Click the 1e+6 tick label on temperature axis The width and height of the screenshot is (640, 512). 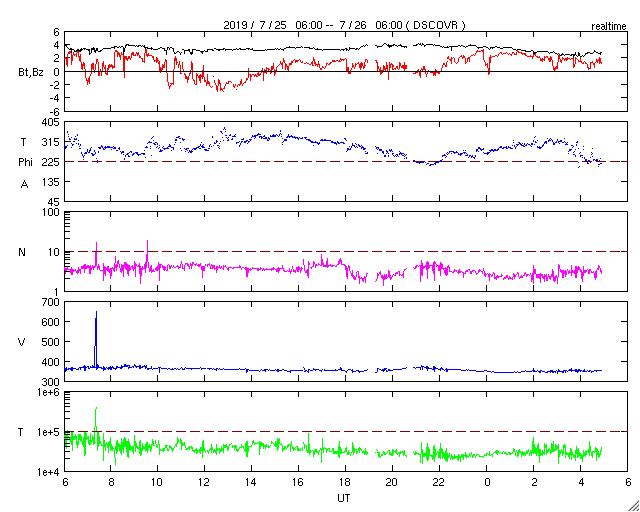[x=48, y=392]
